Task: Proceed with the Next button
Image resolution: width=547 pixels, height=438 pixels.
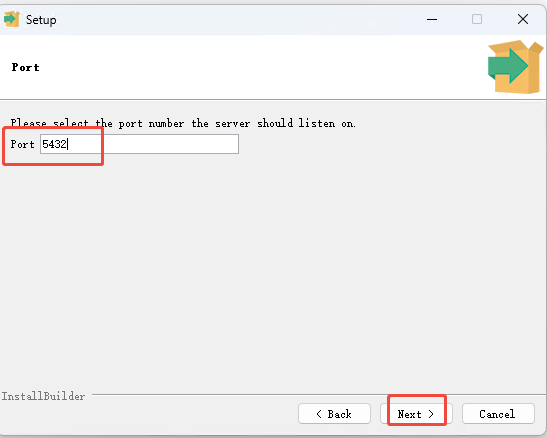Action: (x=416, y=414)
